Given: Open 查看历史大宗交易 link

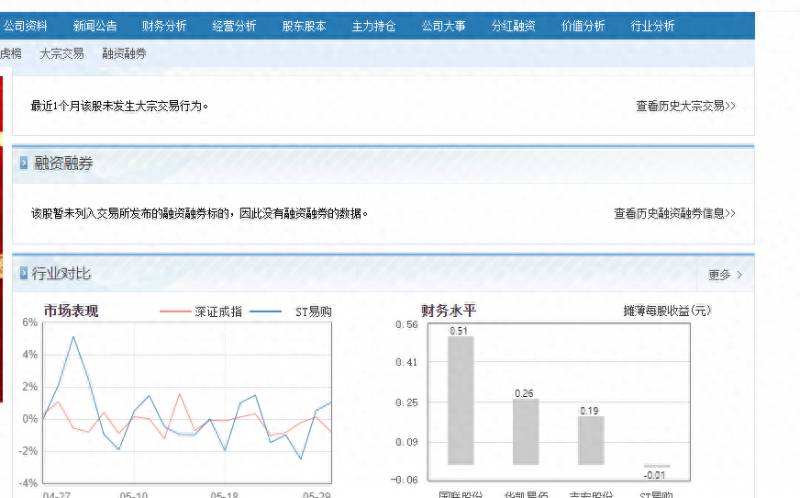Looking at the screenshot, I should pyautogui.click(x=685, y=106).
